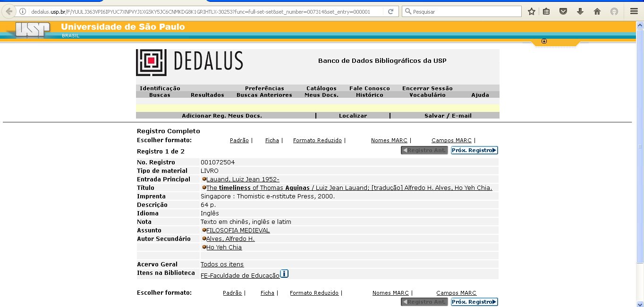Open subject link FILOSOFIA MEDIEVAL
This screenshot has height=307, width=644.
pyautogui.click(x=238, y=230)
